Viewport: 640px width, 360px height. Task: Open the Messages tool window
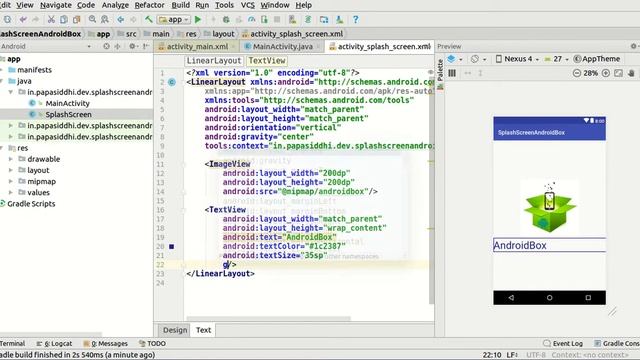pyautogui.click(x=105, y=344)
